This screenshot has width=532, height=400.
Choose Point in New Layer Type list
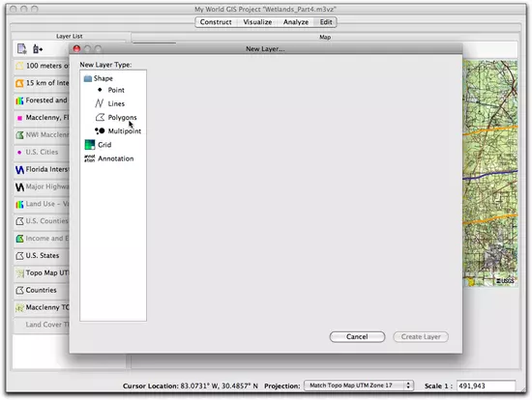pos(116,90)
